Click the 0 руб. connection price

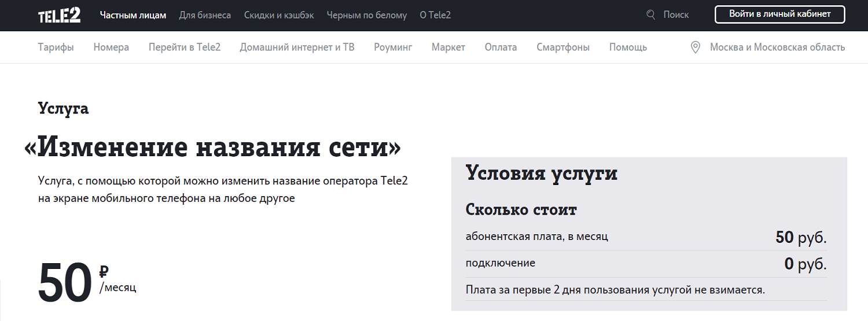[x=806, y=264]
